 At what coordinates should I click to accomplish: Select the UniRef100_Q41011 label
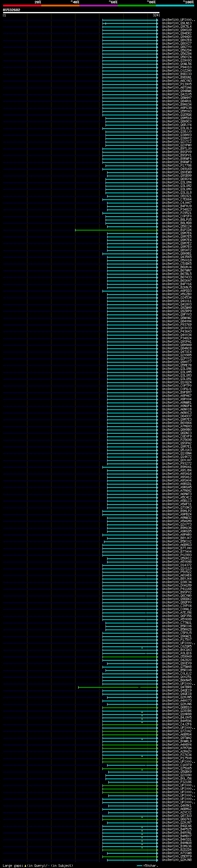tap(176, 301)
